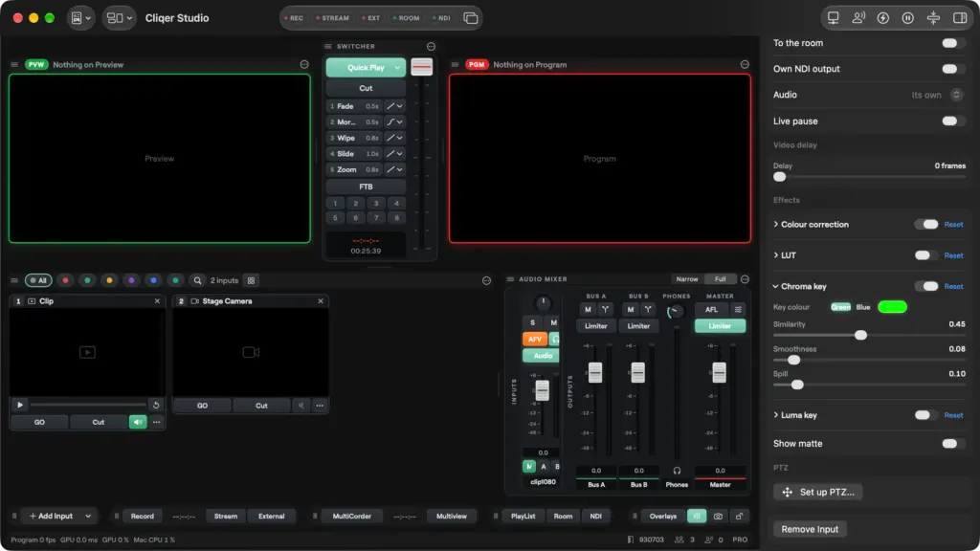The image size is (980, 551).
Task: Click the Record button in bottom bar
Action: pyautogui.click(x=142, y=516)
